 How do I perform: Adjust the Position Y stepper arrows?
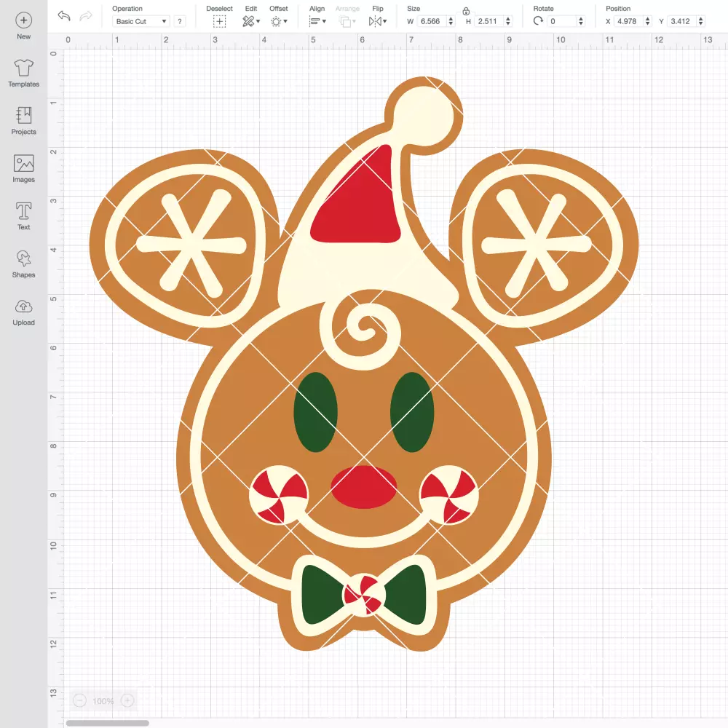tap(700, 21)
